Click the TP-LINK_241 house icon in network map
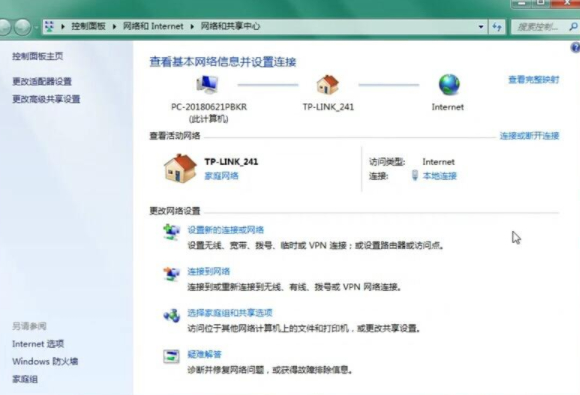 point(327,85)
